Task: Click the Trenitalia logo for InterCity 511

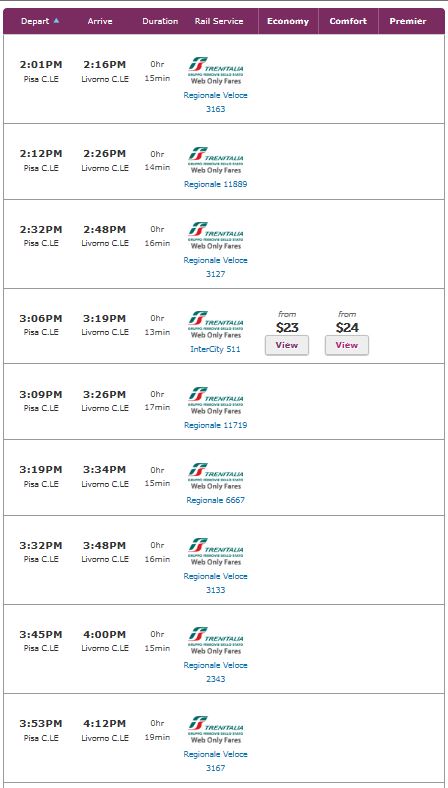Action: pyautogui.click(x=216, y=325)
